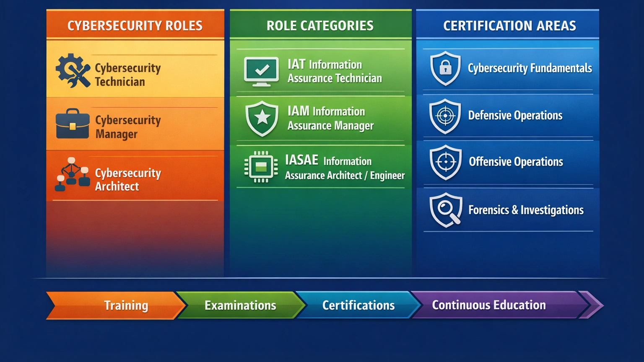Switch to the Cybersecurity Roles column header
Viewport: 644px width, 362px height.
[x=135, y=25]
